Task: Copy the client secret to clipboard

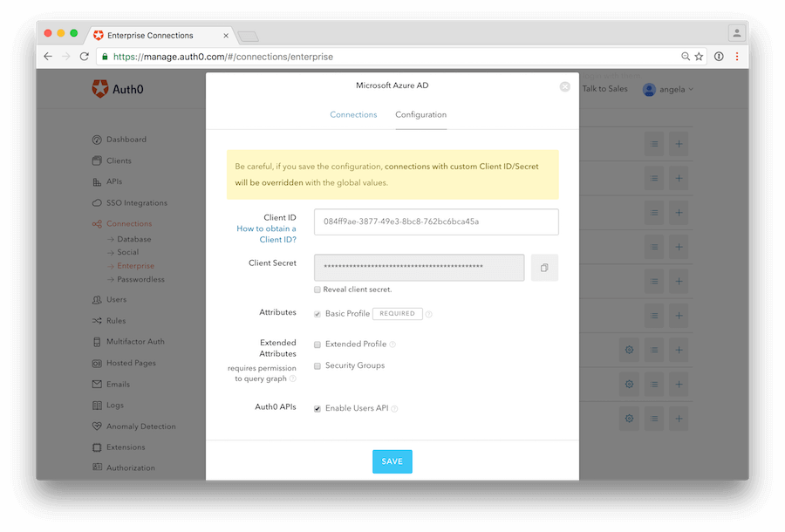Action: pyautogui.click(x=544, y=268)
